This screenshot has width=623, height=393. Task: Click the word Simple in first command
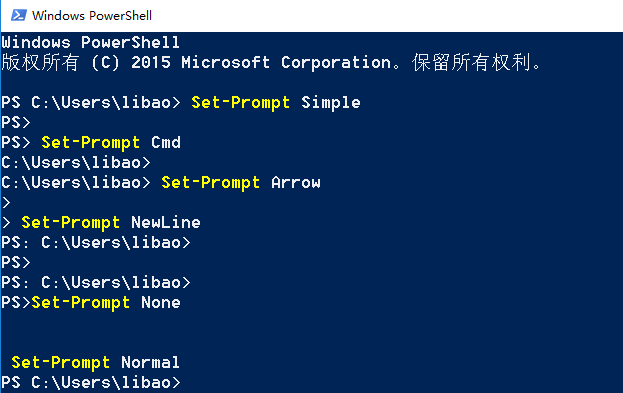[331, 103]
